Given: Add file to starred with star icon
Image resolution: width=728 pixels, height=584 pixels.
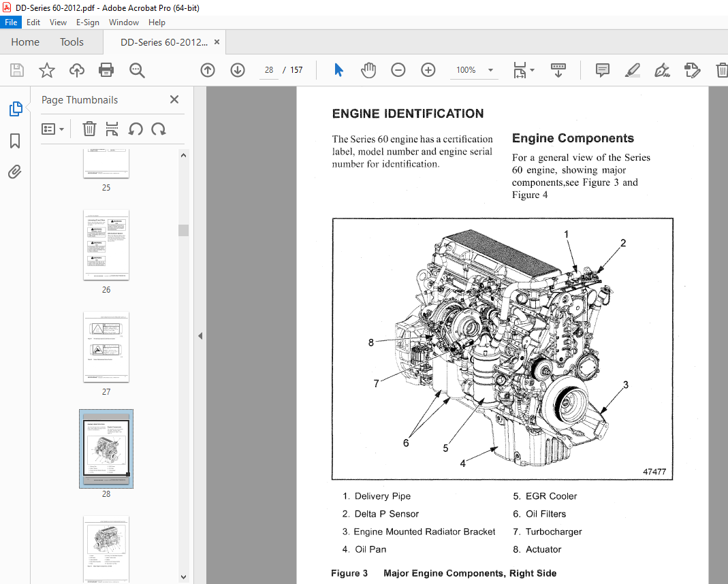Looking at the screenshot, I should click(46, 70).
